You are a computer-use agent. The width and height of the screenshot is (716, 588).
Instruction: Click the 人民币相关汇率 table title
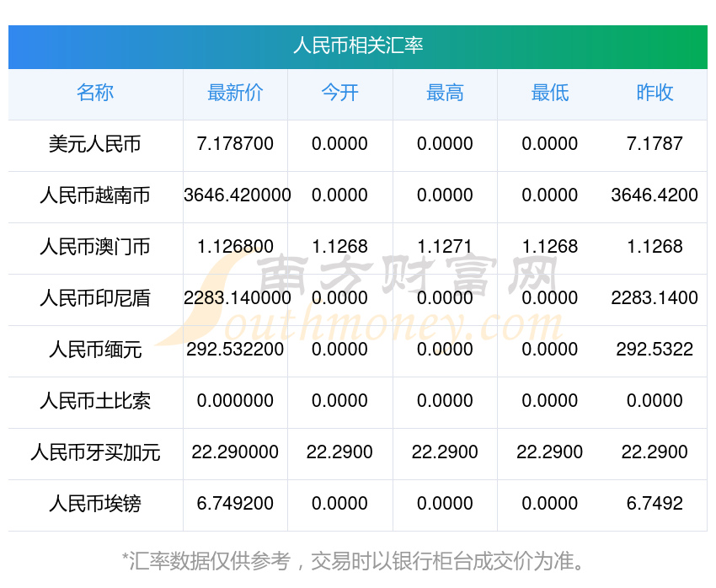(x=358, y=46)
